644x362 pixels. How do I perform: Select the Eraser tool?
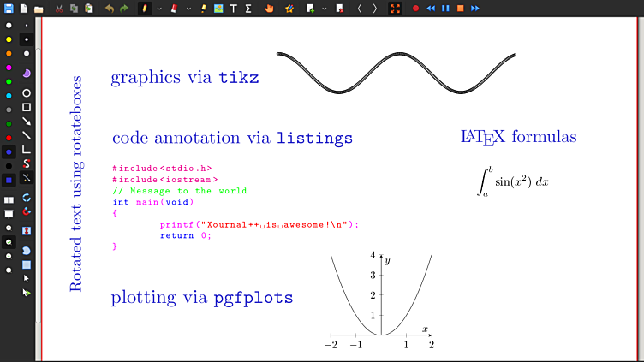(x=174, y=9)
